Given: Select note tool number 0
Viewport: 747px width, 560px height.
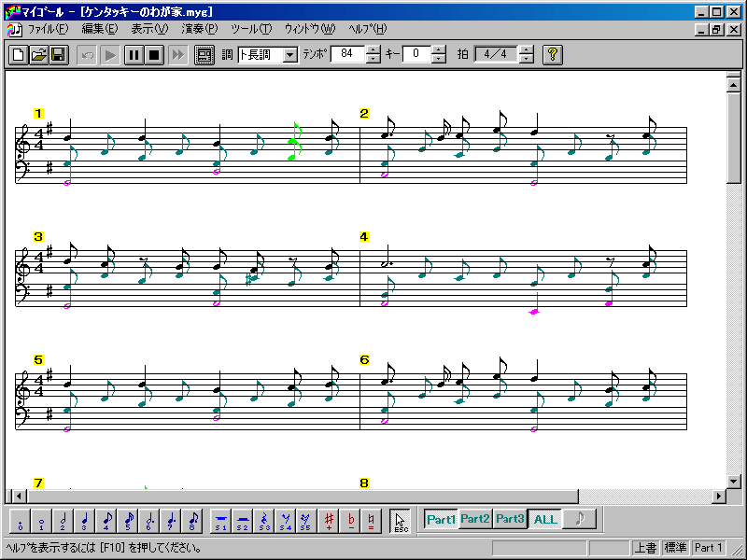Looking at the screenshot, I should [x=20, y=521].
